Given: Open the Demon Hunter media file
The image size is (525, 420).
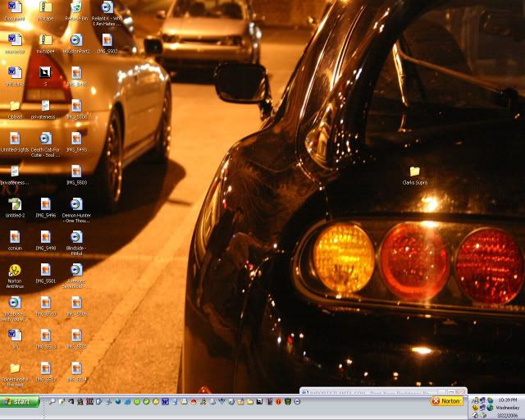Looking at the screenshot, I should point(75,204).
